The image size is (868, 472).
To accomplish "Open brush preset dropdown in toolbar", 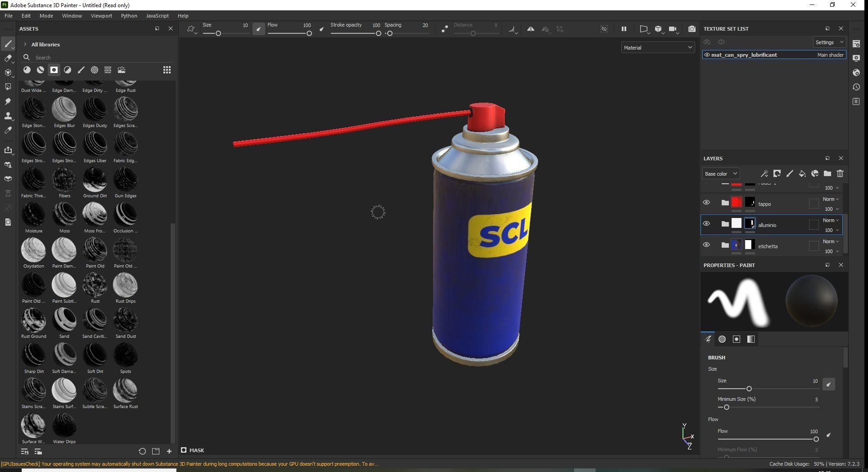I will click(192, 29).
